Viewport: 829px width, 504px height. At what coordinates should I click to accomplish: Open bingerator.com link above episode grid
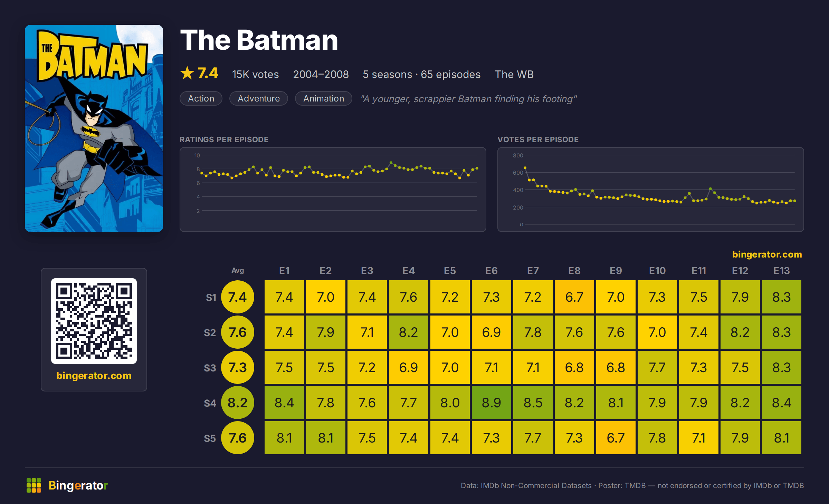click(x=767, y=254)
